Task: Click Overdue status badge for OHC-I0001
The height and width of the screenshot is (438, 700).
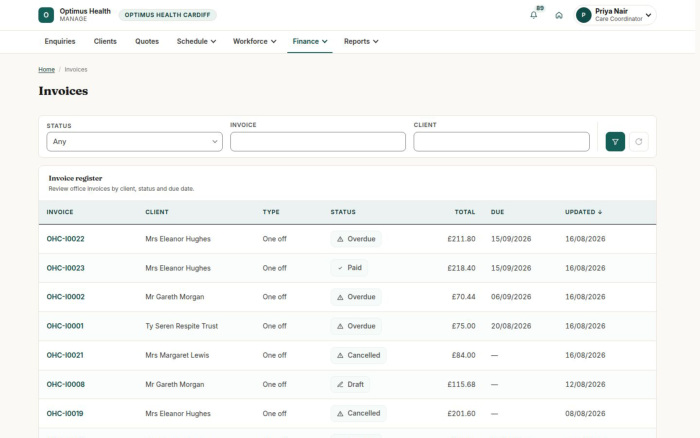Action: coord(356,326)
